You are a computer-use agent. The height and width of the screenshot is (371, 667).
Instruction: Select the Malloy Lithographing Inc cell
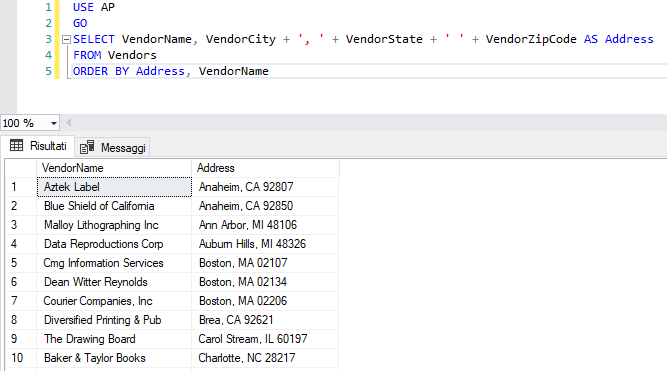click(x=114, y=225)
